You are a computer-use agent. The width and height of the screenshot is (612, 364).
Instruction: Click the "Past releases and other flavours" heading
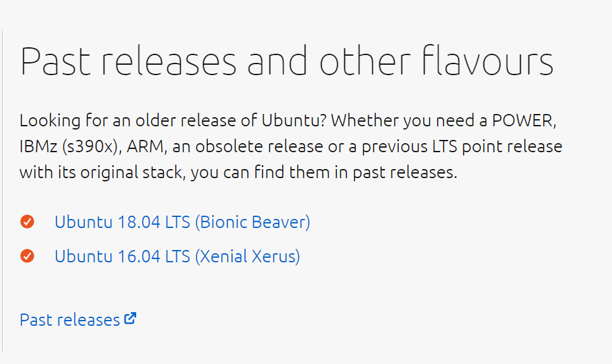click(287, 62)
